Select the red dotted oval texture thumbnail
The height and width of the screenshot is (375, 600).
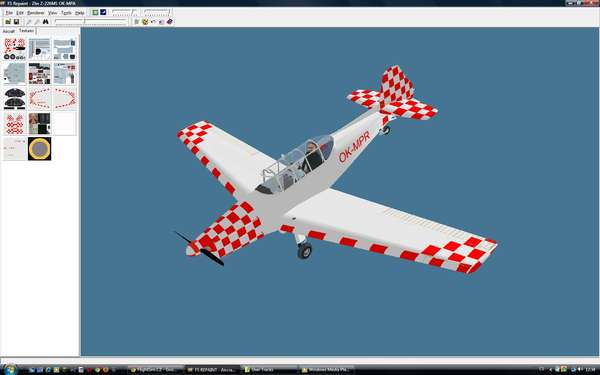[39, 99]
